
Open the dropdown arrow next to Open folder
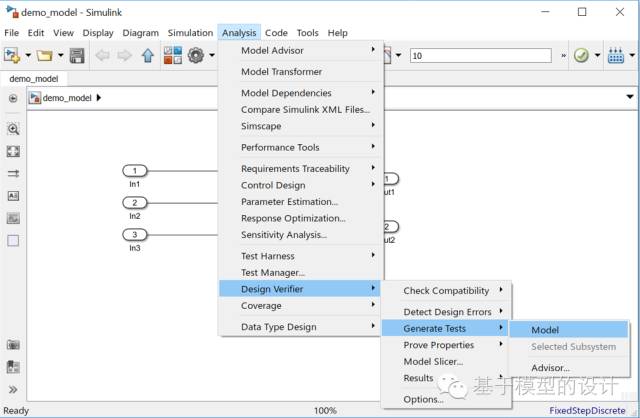tap(59, 56)
